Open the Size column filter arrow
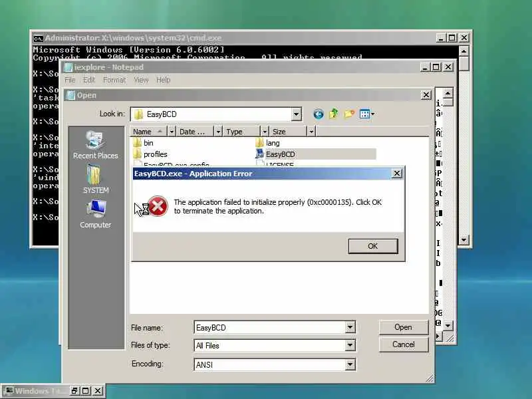 click(x=311, y=131)
